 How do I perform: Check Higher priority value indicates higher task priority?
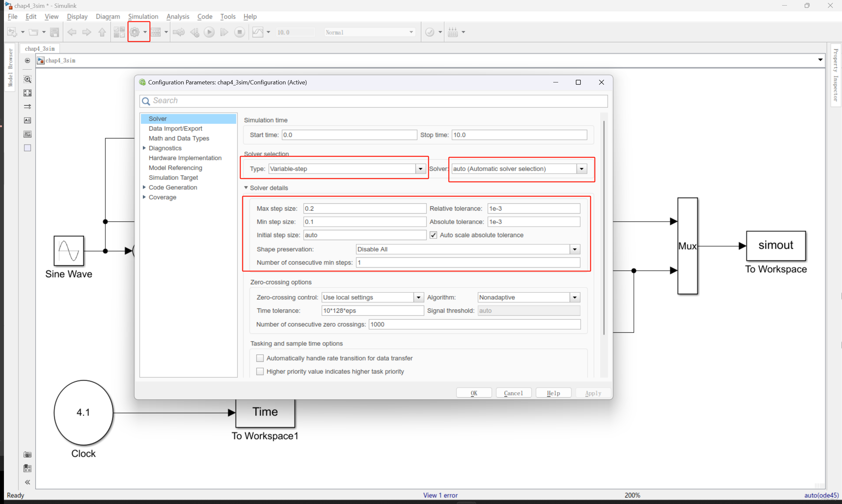click(260, 371)
